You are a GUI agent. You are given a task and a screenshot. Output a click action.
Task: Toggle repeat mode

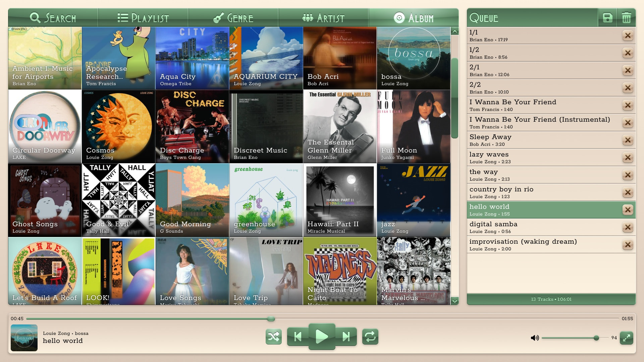pyautogui.click(x=370, y=337)
